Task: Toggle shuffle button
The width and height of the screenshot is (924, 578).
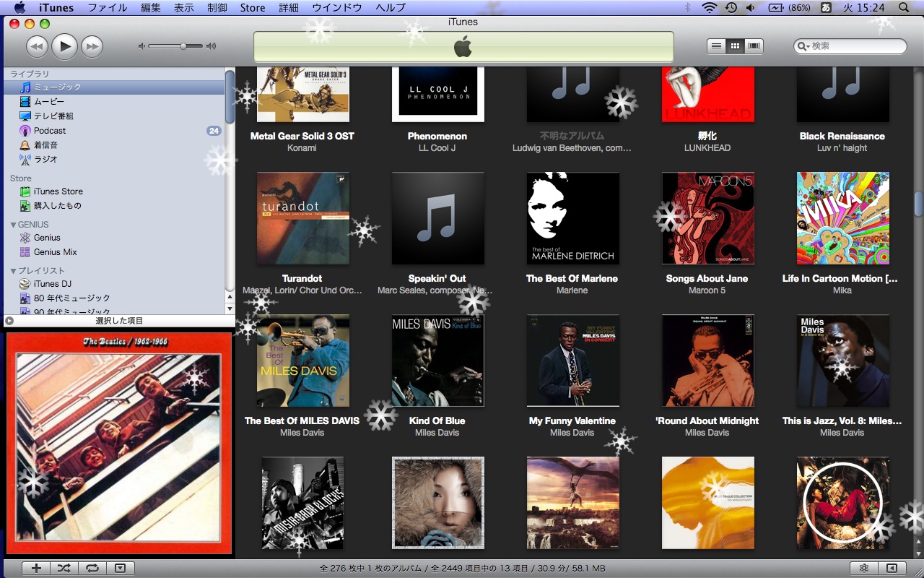Action: [x=64, y=568]
